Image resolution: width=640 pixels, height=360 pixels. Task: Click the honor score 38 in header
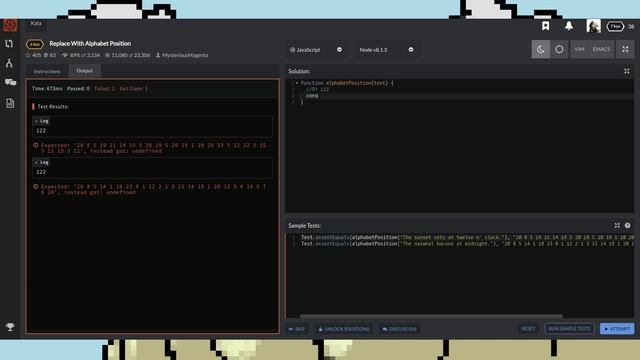pyautogui.click(x=631, y=26)
